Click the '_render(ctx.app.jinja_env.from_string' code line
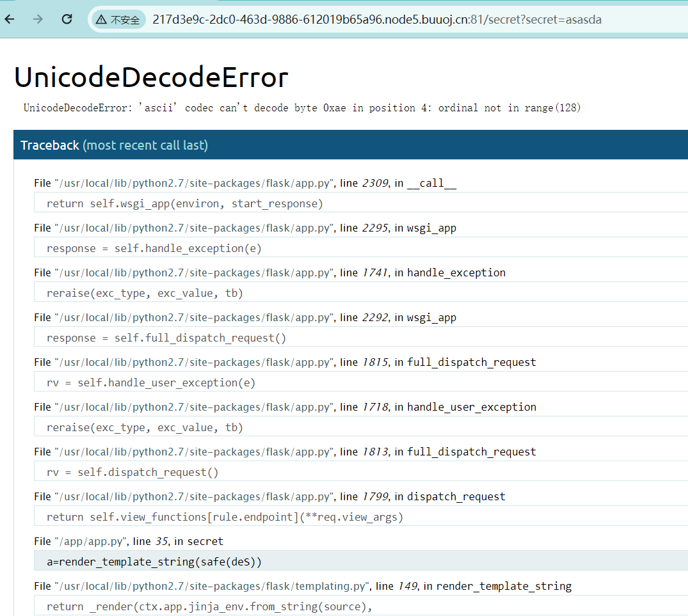This screenshot has width=688, height=616. 209,606
